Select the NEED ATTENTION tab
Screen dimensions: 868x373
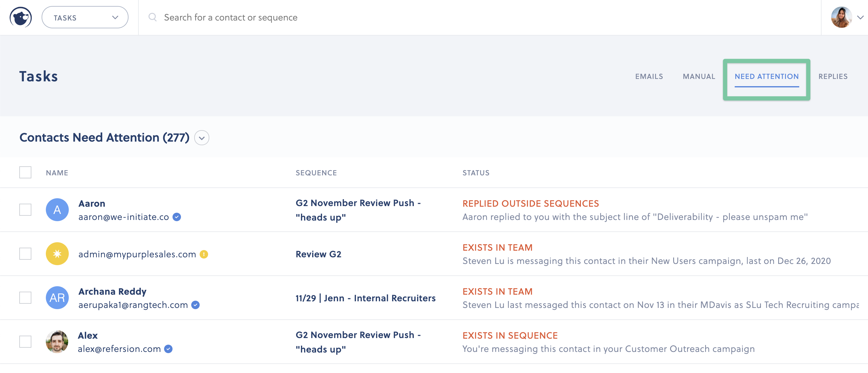coord(767,77)
